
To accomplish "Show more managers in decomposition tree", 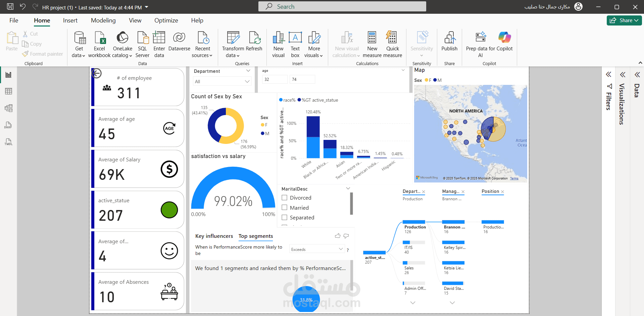I will tap(452, 303).
